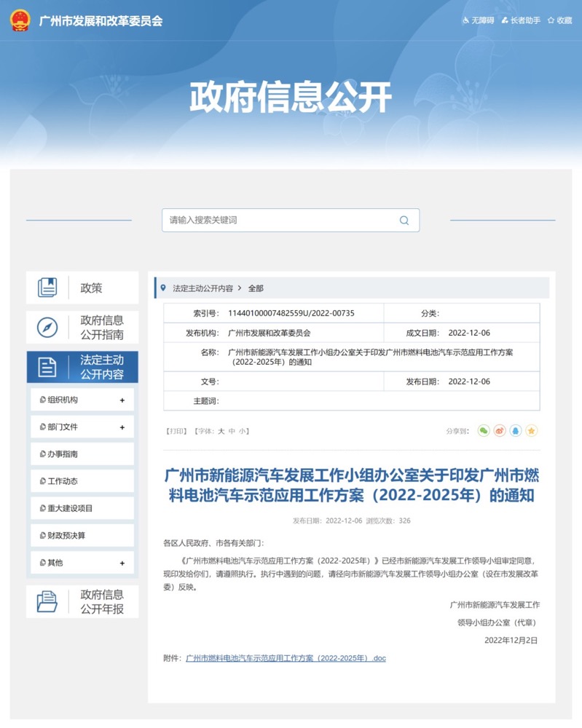Share the notice to WeChat
The width and height of the screenshot is (582, 728).
point(484,431)
